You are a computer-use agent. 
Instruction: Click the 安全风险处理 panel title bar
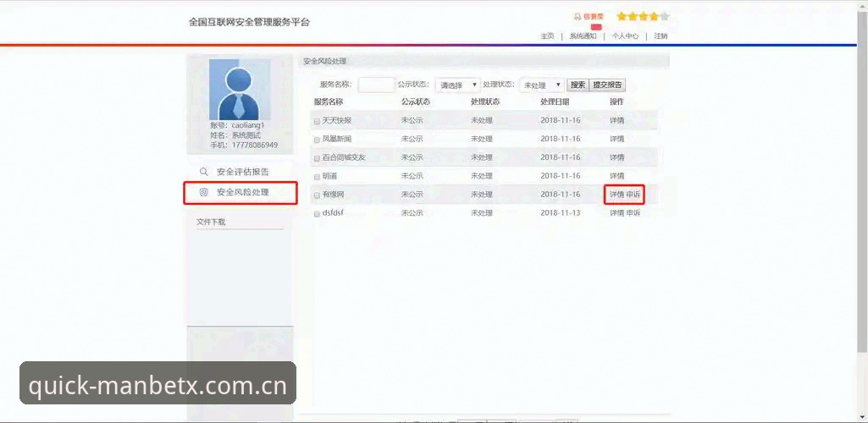point(484,62)
